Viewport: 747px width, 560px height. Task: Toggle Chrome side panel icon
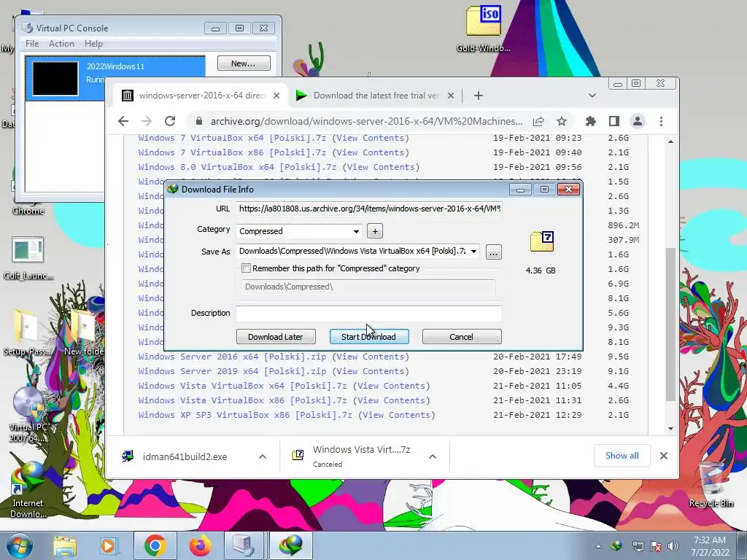[x=614, y=122]
